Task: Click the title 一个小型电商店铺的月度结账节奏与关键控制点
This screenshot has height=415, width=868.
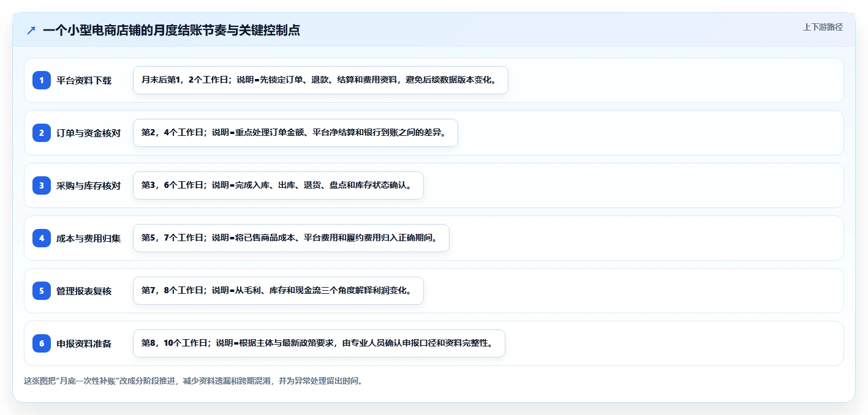Action: coord(172,30)
